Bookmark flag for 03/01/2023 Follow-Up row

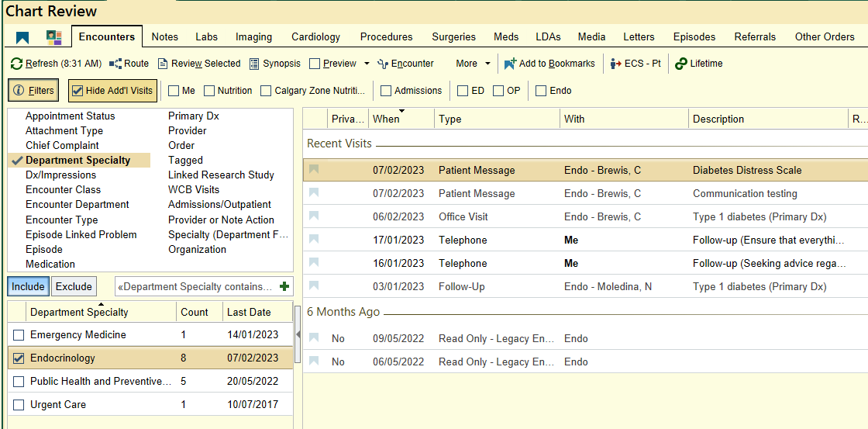click(x=314, y=285)
